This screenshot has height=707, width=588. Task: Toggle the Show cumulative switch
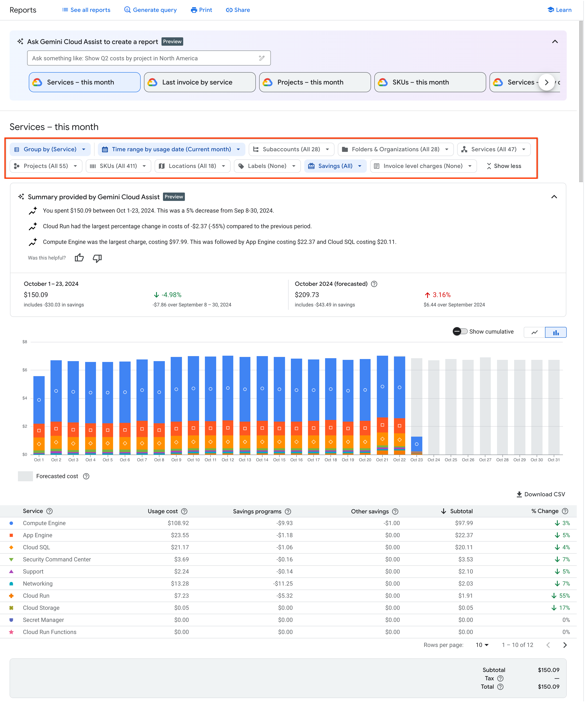tap(460, 332)
